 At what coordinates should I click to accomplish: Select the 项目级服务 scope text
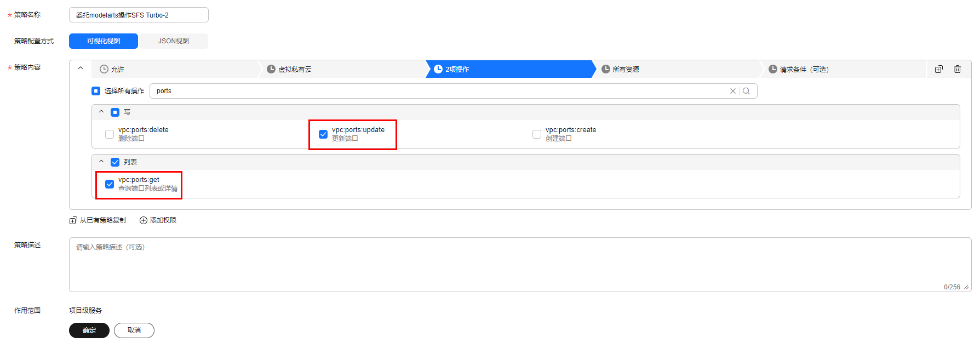[x=85, y=311]
